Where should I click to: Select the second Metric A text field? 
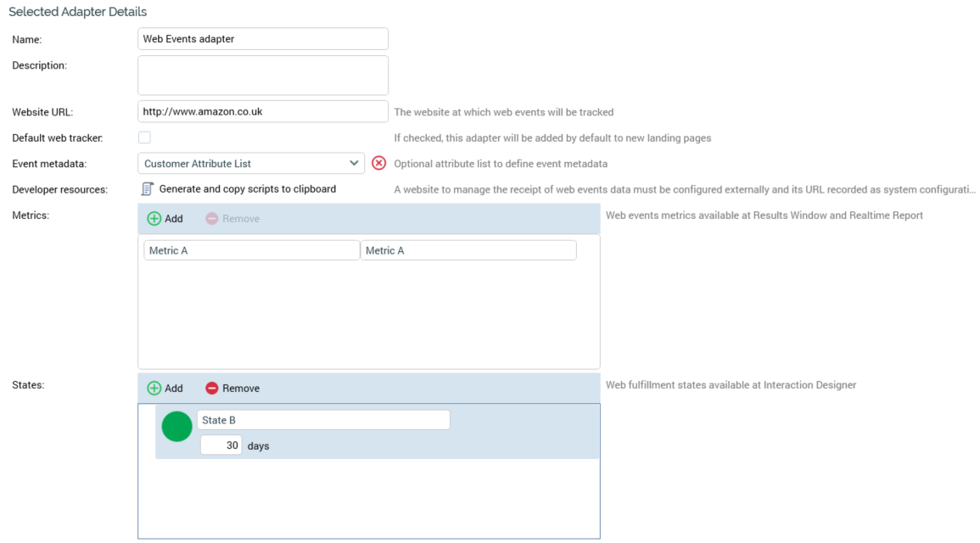click(x=468, y=250)
